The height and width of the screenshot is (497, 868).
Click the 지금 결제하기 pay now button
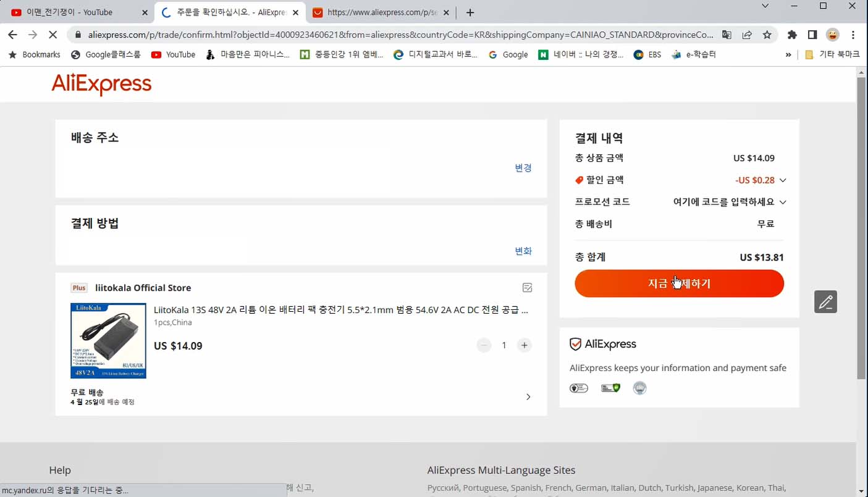[x=679, y=284]
